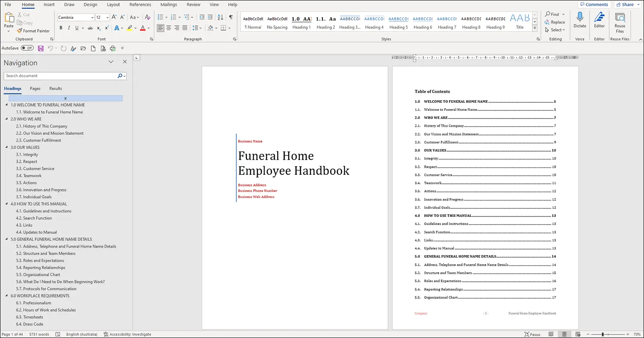
Task: Close the Navigation pane
Action: pyautogui.click(x=125, y=62)
